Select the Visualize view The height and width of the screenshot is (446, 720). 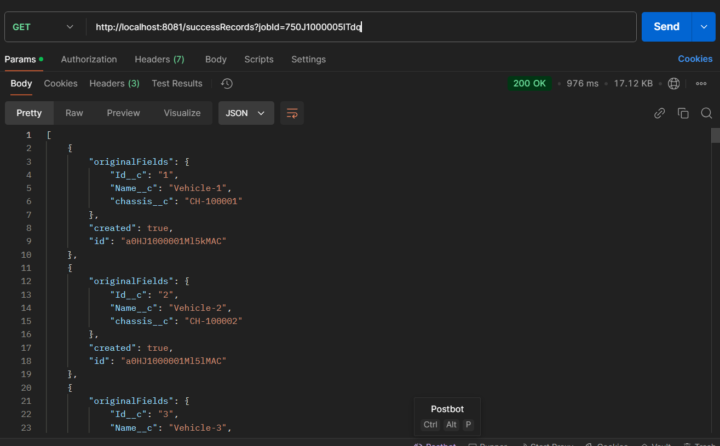182,113
